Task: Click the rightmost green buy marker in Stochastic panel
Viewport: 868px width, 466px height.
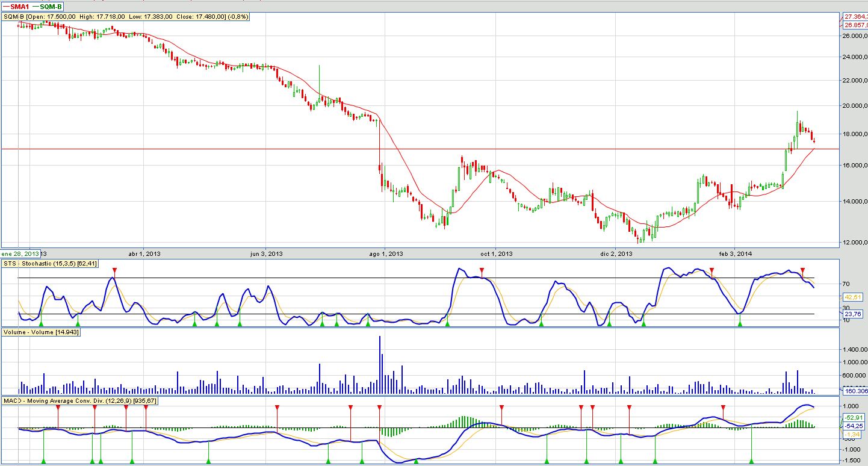Action: (740, 324)
